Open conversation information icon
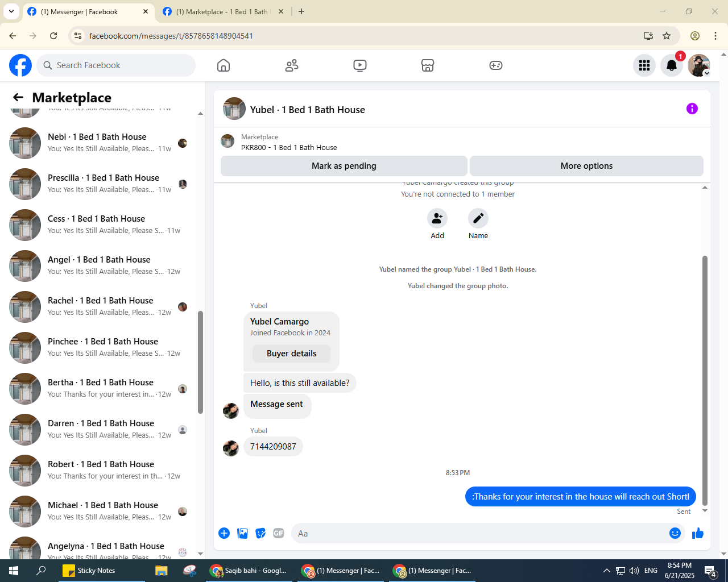Image resolution: width=728 pixels, height=582 pixels. pyautogui.click(x=692, y=109)
